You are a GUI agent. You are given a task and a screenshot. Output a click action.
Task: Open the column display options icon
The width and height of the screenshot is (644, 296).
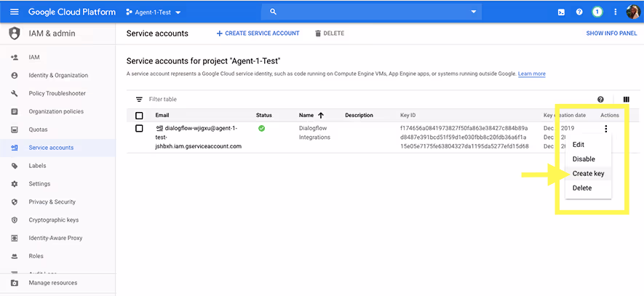tap(627, 100)
